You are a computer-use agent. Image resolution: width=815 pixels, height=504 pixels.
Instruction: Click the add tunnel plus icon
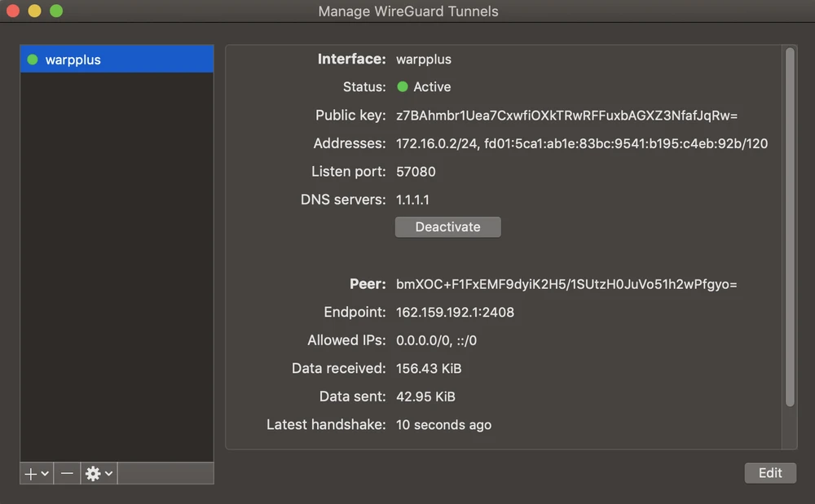coord(29,473)
